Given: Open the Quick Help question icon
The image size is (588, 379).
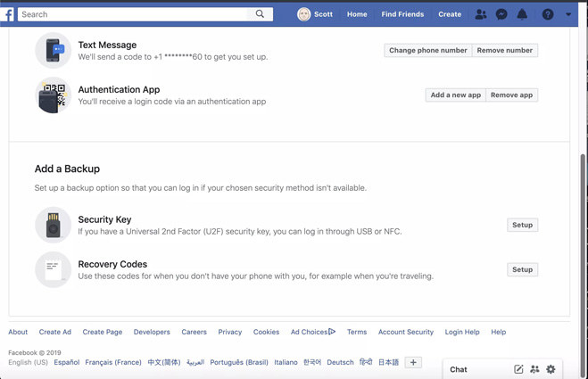Looking at the screenshot, I should click(548, 14).
